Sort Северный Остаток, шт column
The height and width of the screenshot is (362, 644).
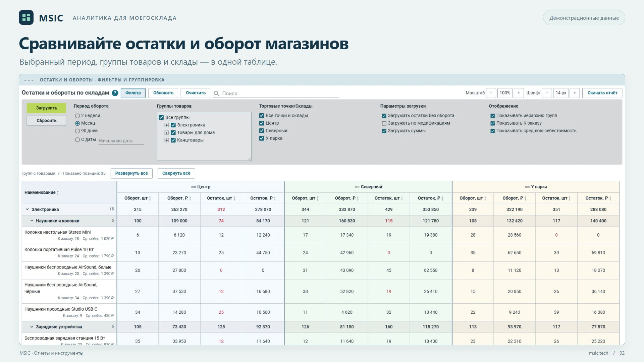402,198
